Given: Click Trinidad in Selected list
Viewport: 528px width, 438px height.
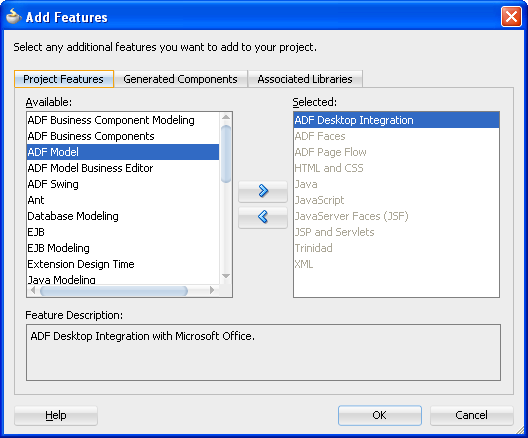Looking at the screenshot, I should 396,248.
